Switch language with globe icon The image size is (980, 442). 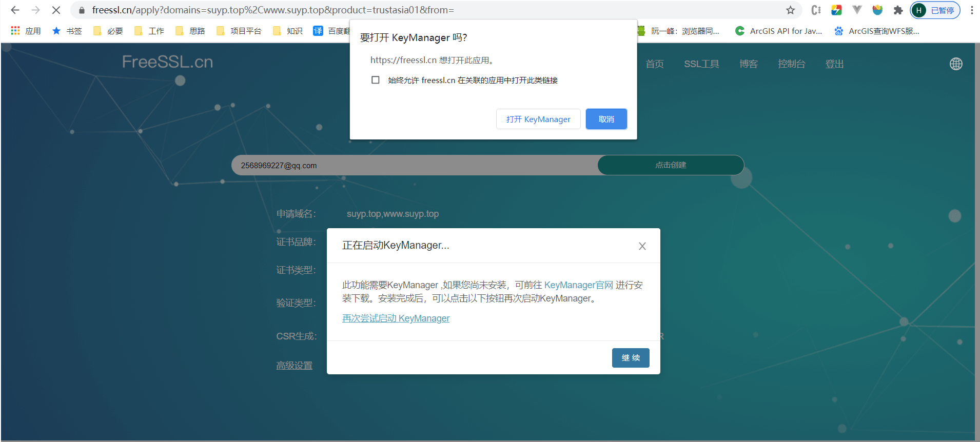point(956,64)
